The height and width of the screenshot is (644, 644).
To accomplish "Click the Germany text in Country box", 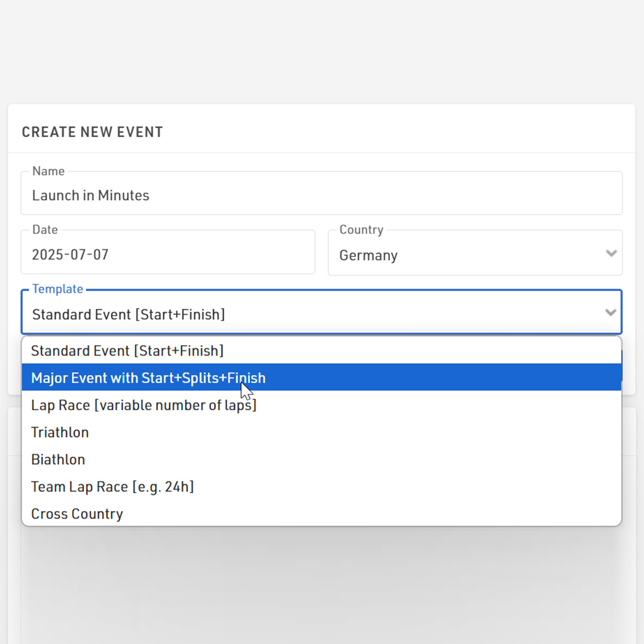I will click(369, 255).
